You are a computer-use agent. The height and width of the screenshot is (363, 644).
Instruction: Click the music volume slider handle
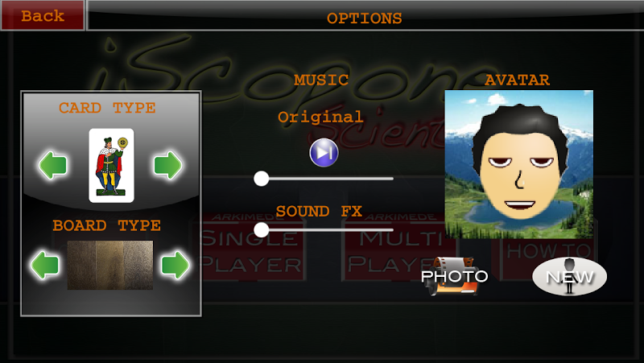coord(261,179)
